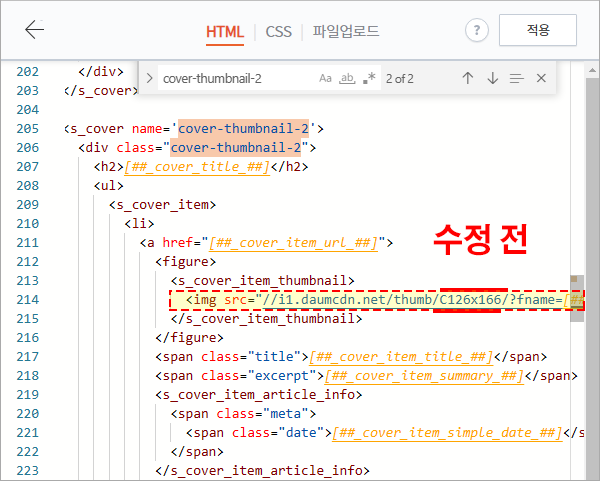Click [##_cover_item_summary_##] on line 218
600x481 pixels.
pos(424,376)
